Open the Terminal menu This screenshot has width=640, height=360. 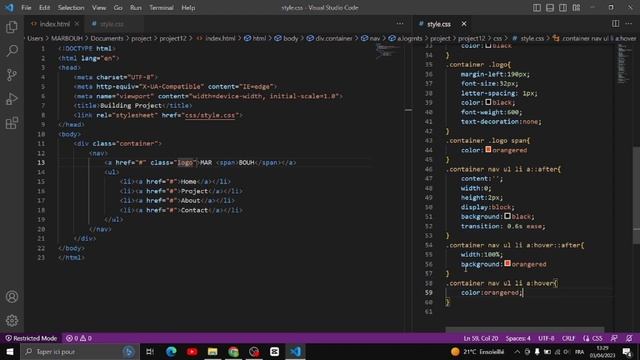(x=161, y=8)
